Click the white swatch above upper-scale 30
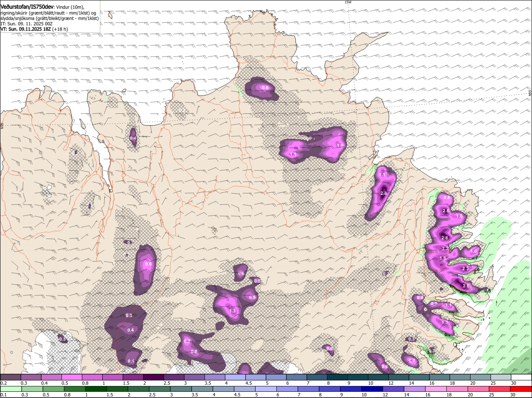The image size is (532, 398). point(521,377)
